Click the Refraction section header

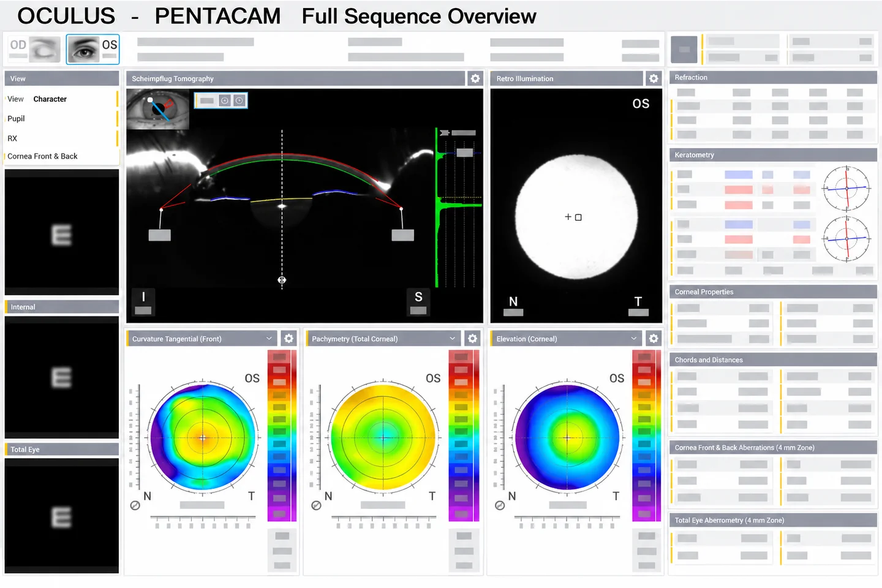pyautogui.click(x=773, y=78)
